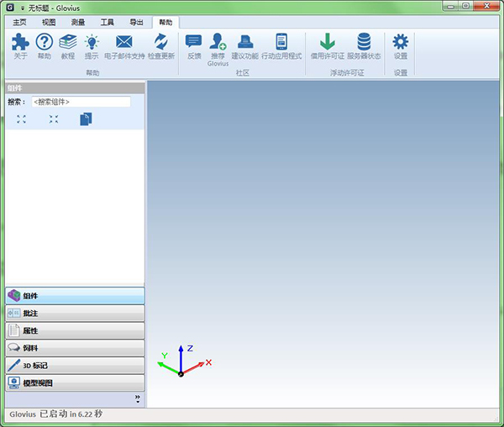Viewport: 504px width, 427px height.
Task: Expand the panel overflow chevron below 模型视图
Action: click(138, 398)
